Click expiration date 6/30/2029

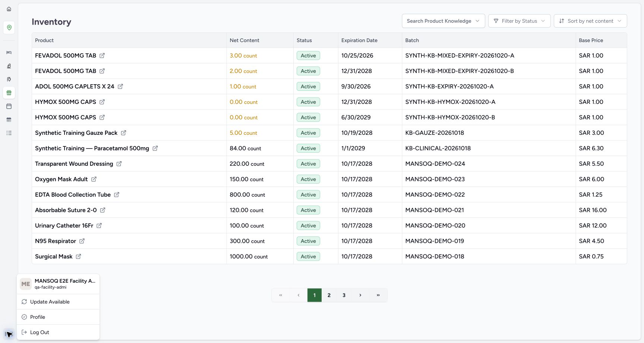click(356, 117)
